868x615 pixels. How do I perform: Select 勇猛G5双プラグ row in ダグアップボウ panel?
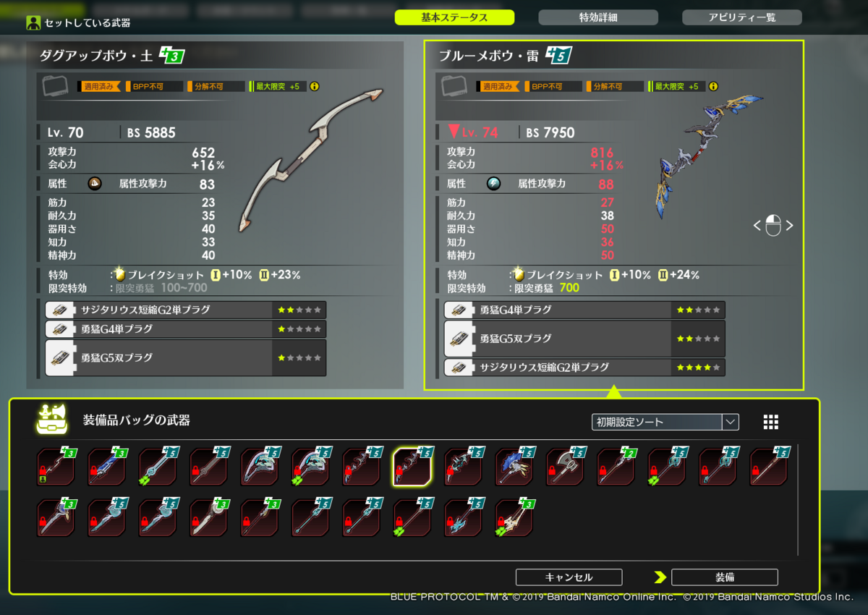tap(186, 357)
